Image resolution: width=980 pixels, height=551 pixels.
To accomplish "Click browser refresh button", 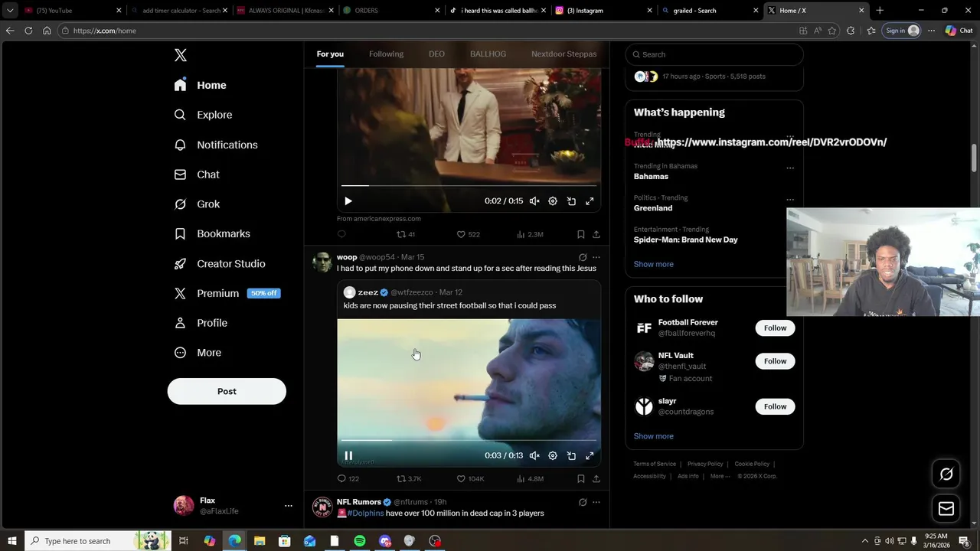I will pos(28,31).
